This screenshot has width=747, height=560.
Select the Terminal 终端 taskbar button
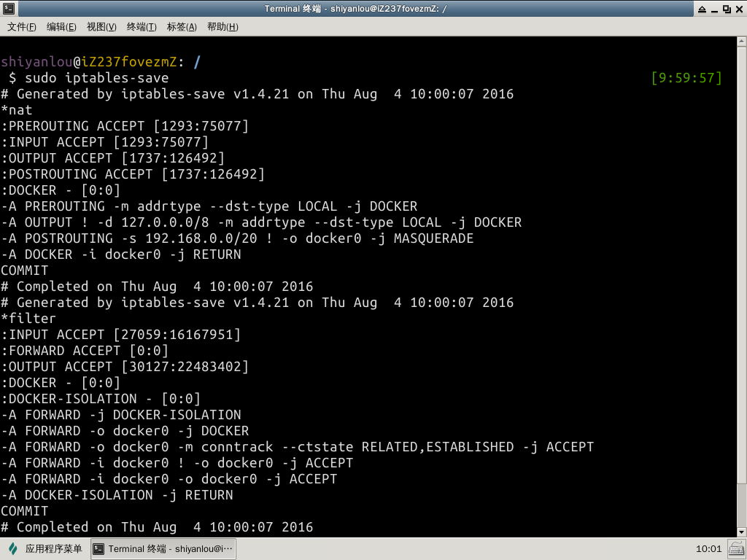click(x=163, y=549)
